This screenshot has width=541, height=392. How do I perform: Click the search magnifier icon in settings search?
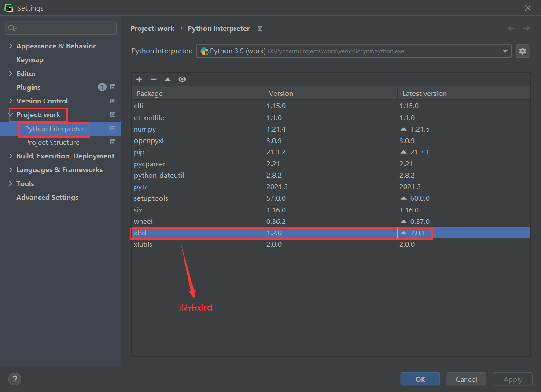pyautogui.click(x=12, y=28)
